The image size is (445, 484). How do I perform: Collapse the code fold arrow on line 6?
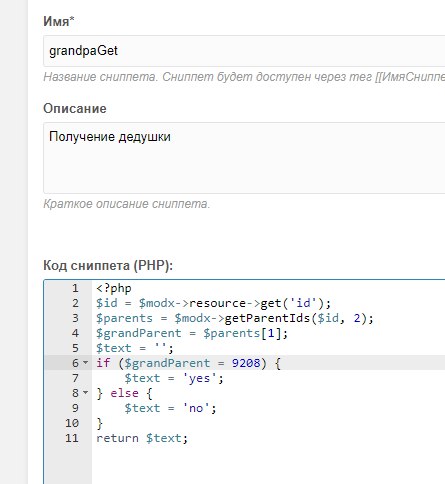[85, 362]
